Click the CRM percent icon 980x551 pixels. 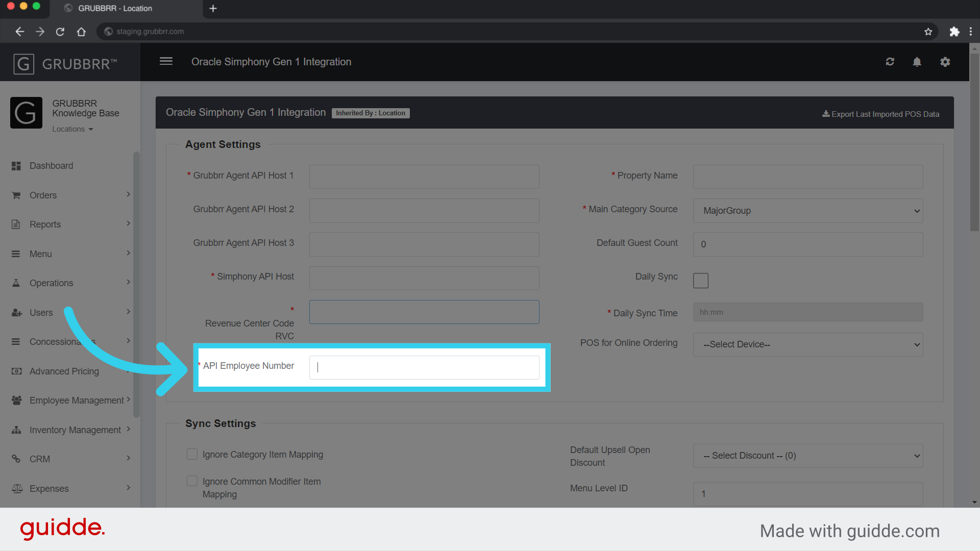click(x=16, y=459)
